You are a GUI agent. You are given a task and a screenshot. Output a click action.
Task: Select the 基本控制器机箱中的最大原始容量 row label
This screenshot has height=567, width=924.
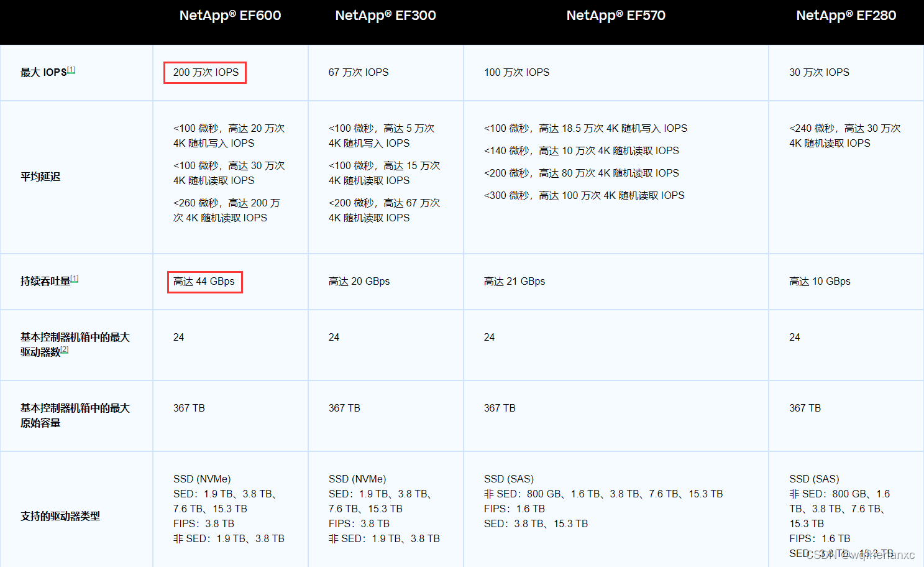tap(75, 415)
